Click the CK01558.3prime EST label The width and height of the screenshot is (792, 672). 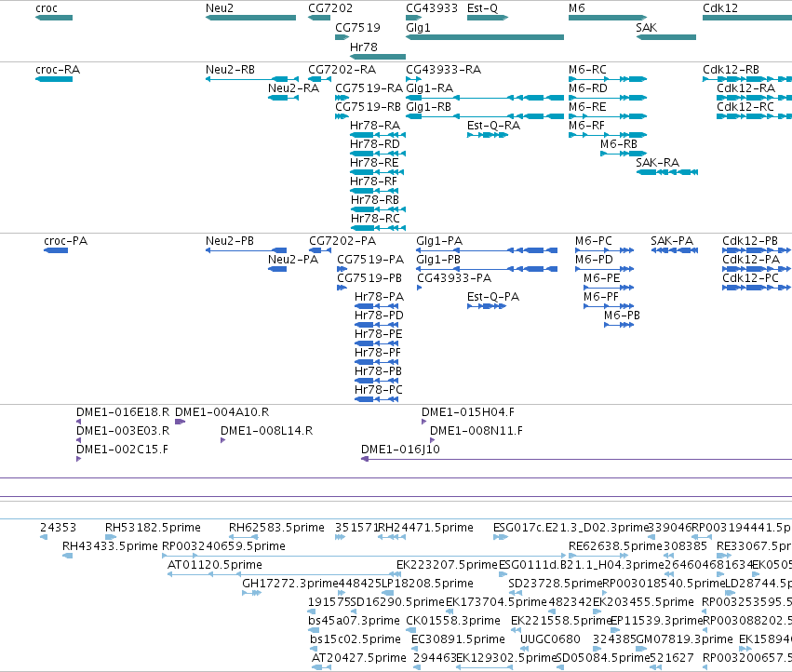(x=453, y=621)
